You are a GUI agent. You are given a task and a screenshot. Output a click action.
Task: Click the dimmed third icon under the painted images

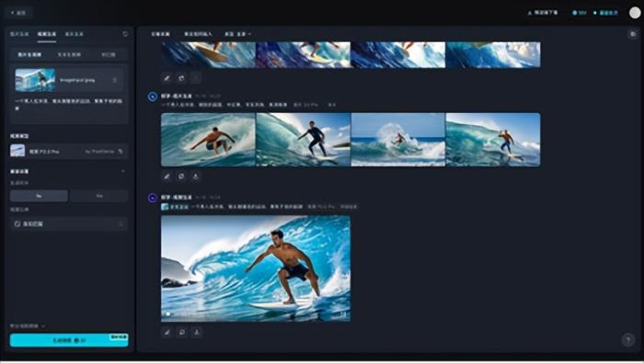[196, 78]
